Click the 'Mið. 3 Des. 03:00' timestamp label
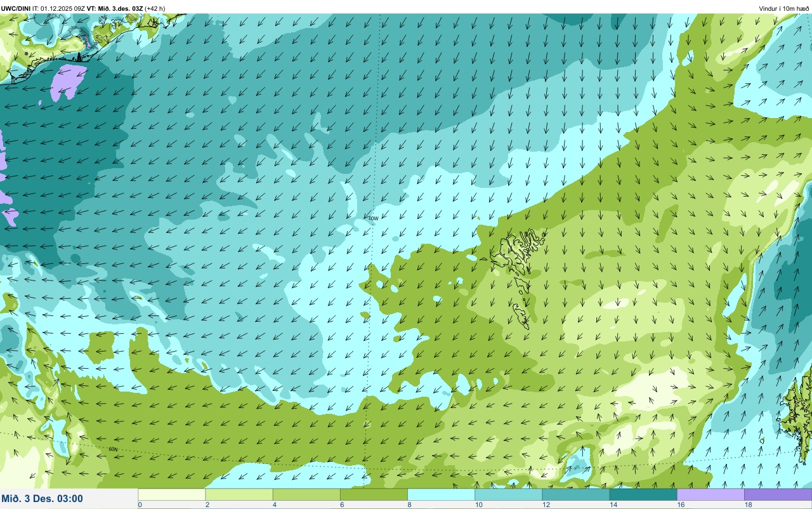This screenshot has height=509, width=812. click(43, 498)
